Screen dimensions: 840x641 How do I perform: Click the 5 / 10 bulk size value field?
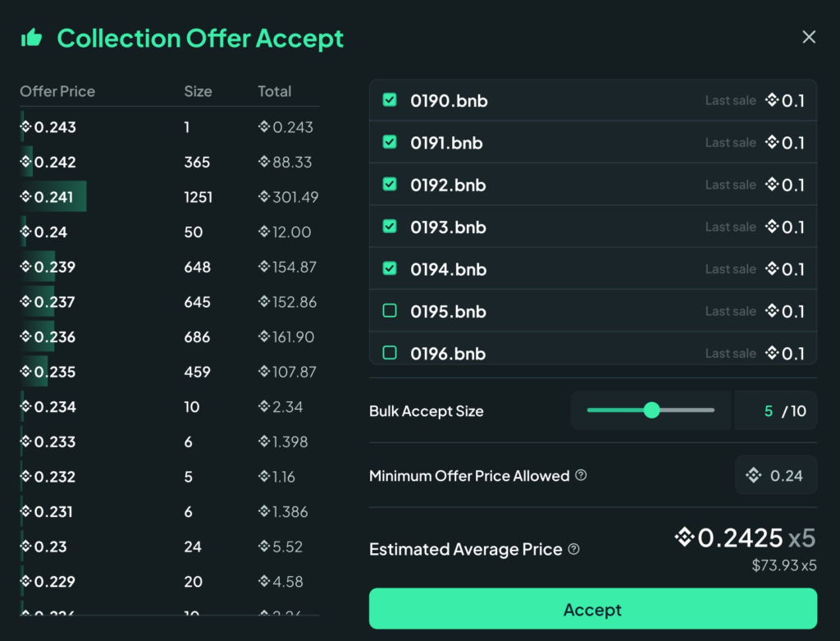pos(775,410)
